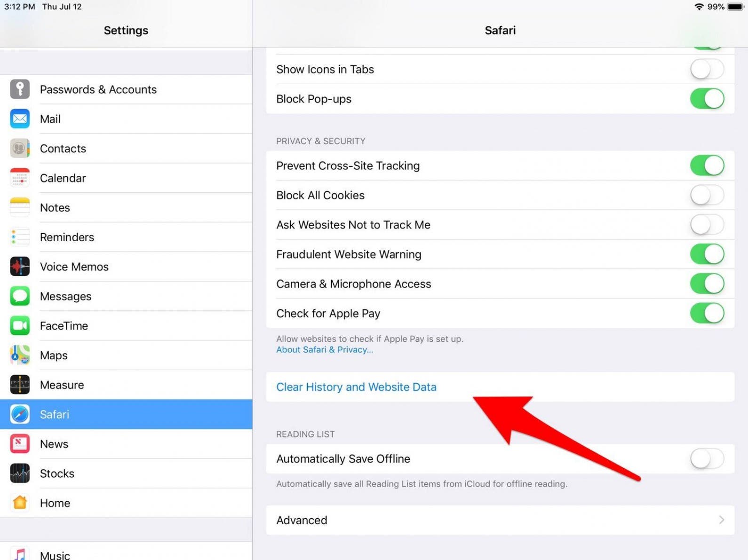Tap the Notes app icon

(x=20, y=207)
